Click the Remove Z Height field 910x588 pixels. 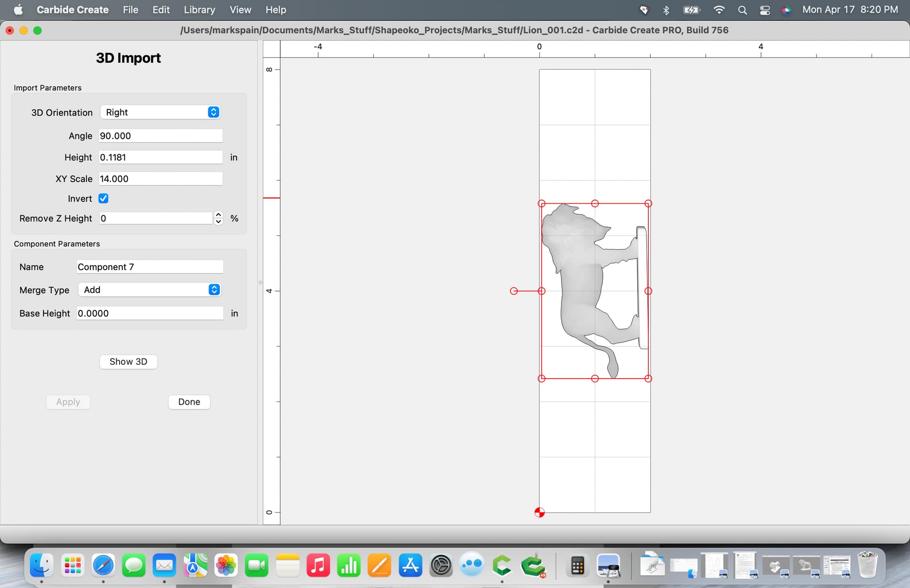pyautogui.click(x=156, y=218)
